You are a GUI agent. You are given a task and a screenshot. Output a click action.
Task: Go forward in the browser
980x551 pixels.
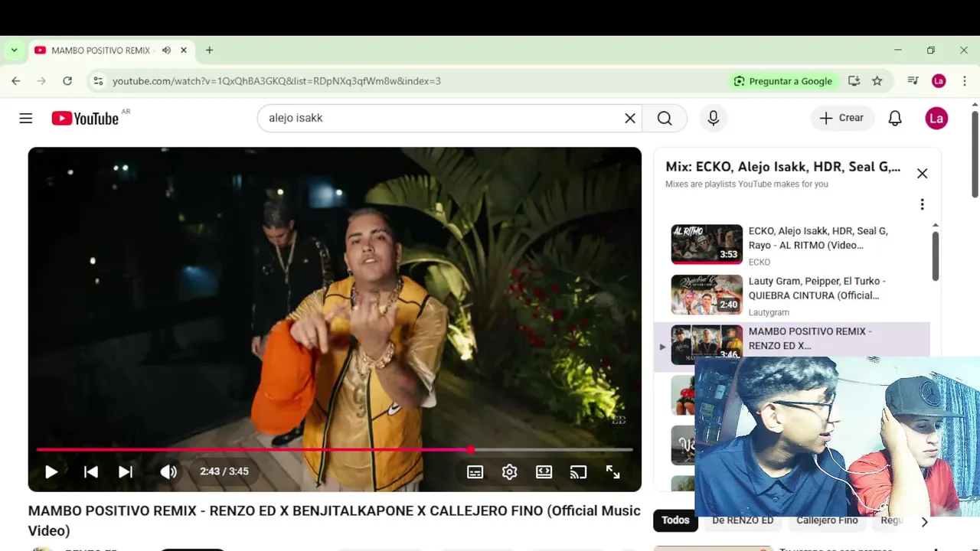pyautogui.click(x=41, y=81)
